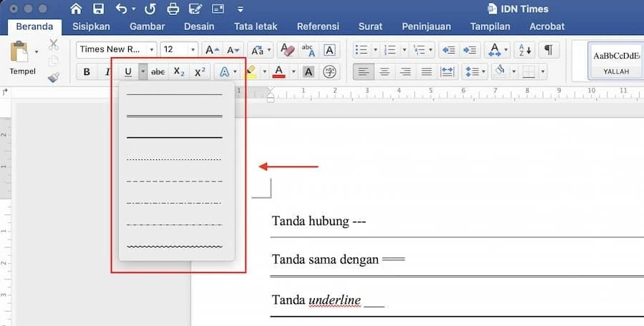This screenshot has height=326, width=644.
Task: Choose the double line underline style
Action: 175,117
